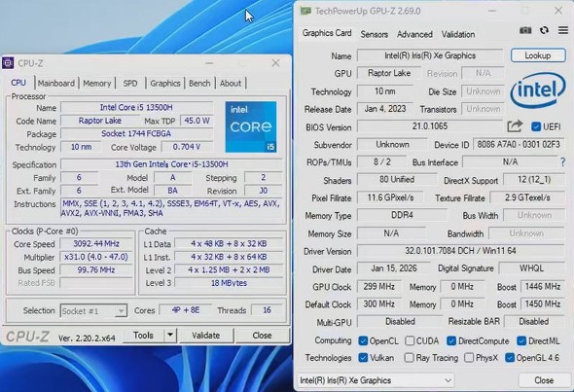The width and height of the screenshot is (574, 392).
Task: Open the Intel Iris Xe Graphics dropdown
Action: [376, 380]
